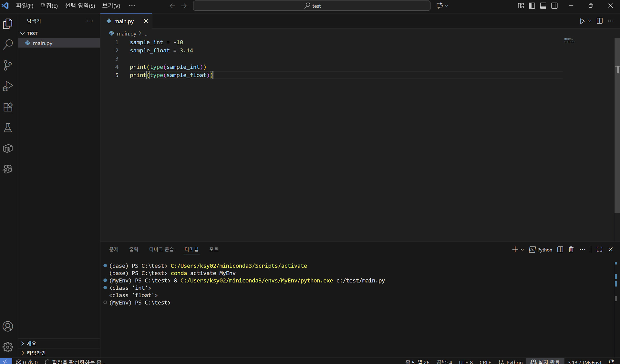Open the Source Control view
Viewport: 620px width, 364px height.
coord(8,65)
